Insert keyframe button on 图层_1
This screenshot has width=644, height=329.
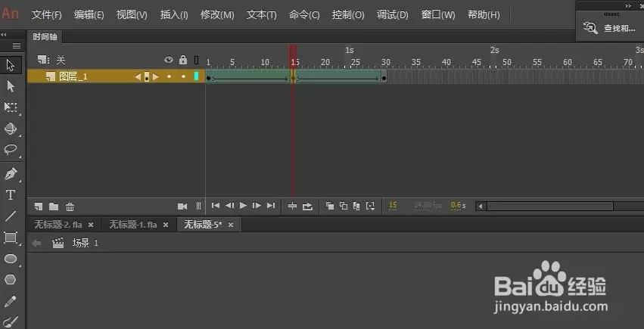tap(147, 76)
